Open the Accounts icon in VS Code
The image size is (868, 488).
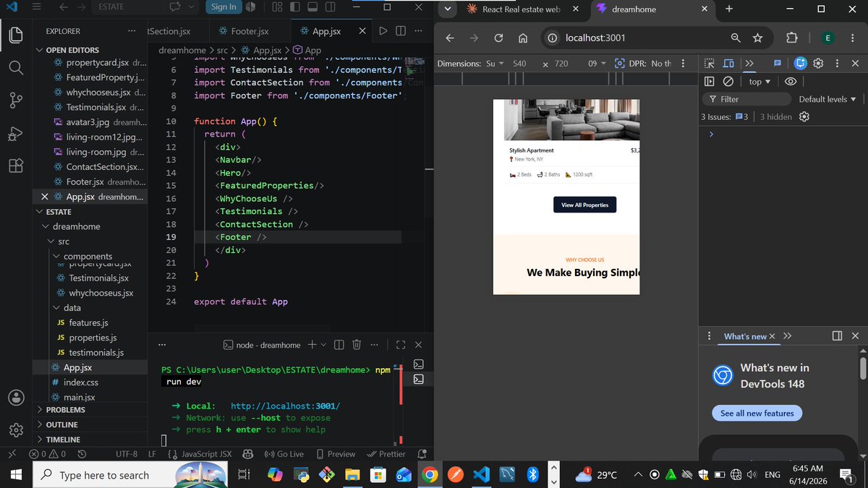click(16, 398)
